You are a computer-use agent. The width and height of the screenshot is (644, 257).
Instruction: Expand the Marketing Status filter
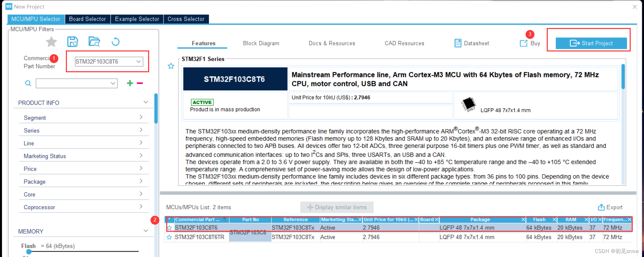[141, 155]
